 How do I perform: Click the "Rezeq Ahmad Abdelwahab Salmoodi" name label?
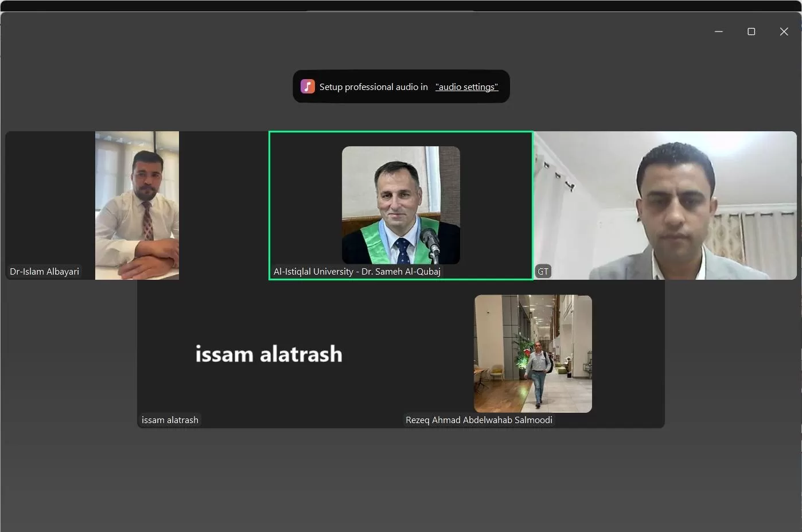point(478,420)
